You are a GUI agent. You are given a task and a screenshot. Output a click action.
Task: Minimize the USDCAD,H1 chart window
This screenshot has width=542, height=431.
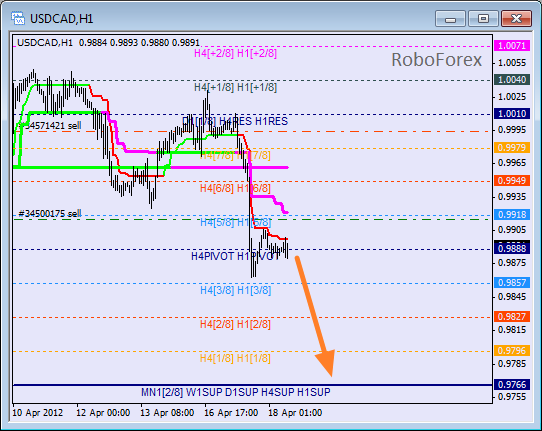click(x=450, y=19)
